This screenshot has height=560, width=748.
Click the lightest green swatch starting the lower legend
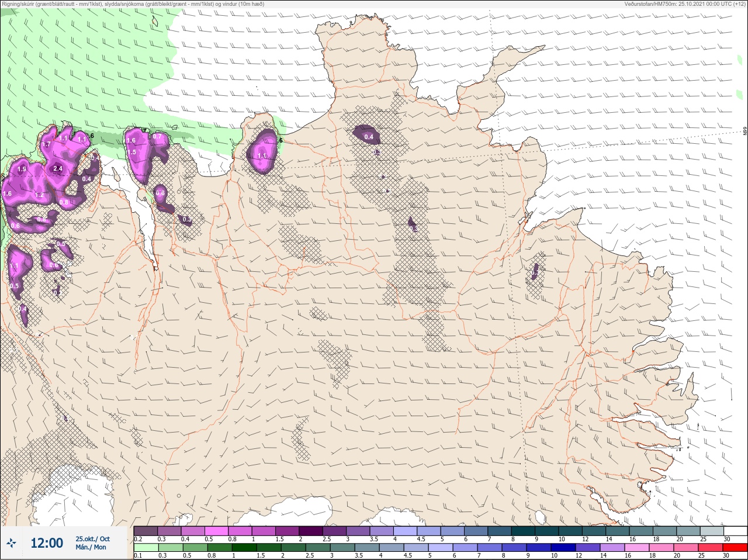click(x=146, y=548)
